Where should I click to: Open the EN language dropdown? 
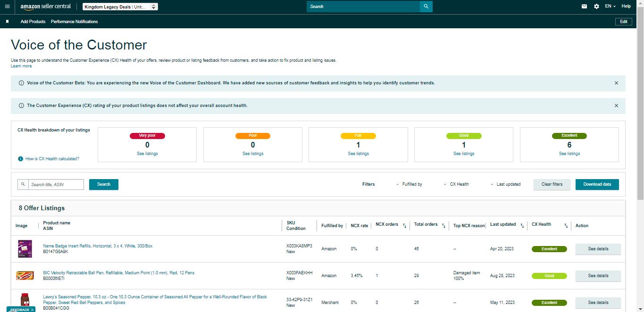[x=611, y=7]
